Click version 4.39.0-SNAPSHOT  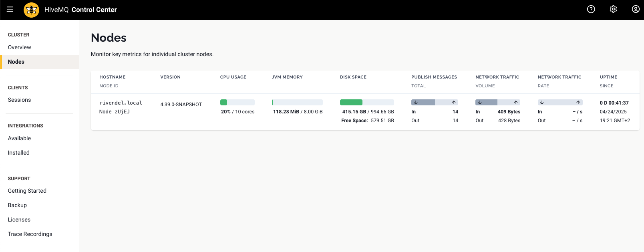point(181,105)
